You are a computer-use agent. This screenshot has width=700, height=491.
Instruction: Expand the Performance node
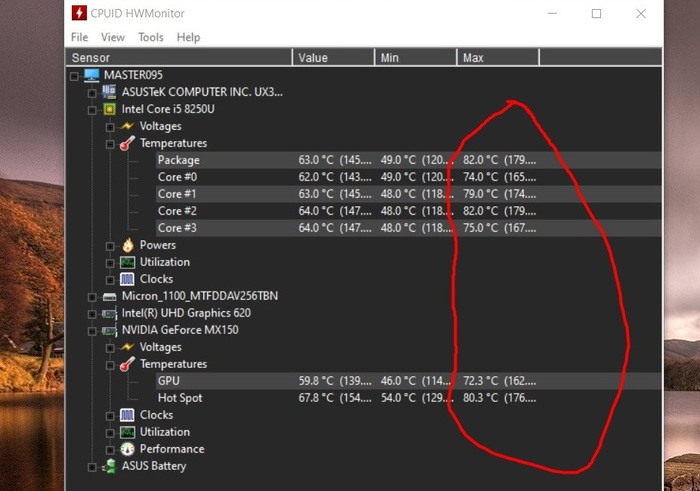click(110, 450)
